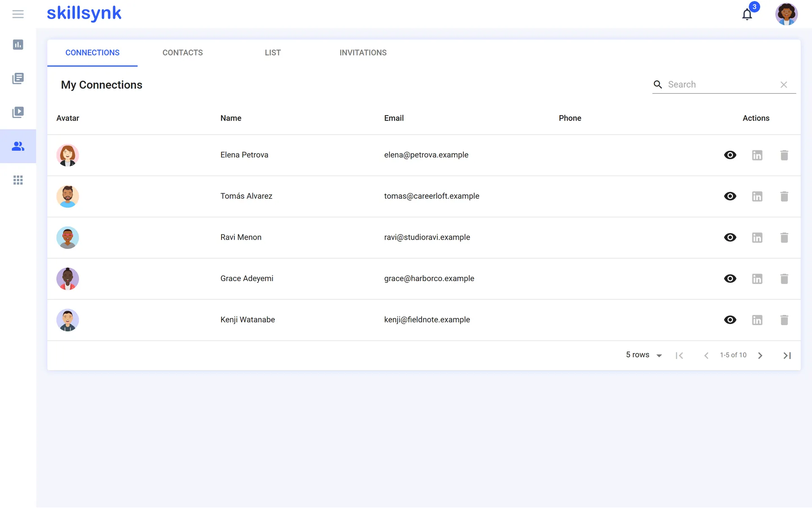Jump to the last page of connections

787,356
